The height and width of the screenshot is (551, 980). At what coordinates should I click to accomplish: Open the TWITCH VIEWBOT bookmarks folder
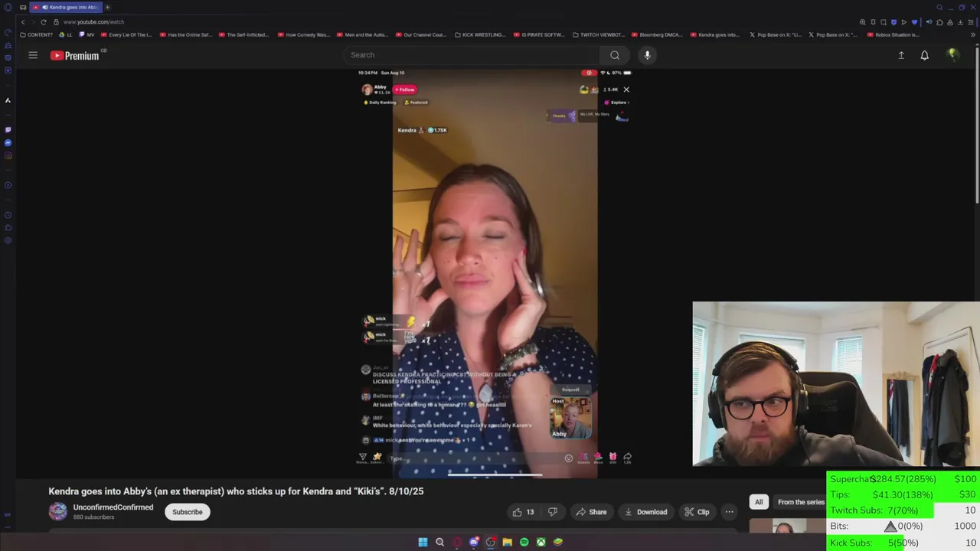point(598,34)
